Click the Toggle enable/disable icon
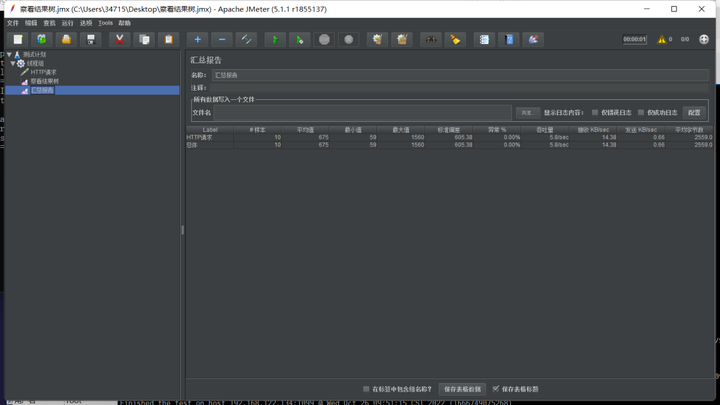 point(246,39)
